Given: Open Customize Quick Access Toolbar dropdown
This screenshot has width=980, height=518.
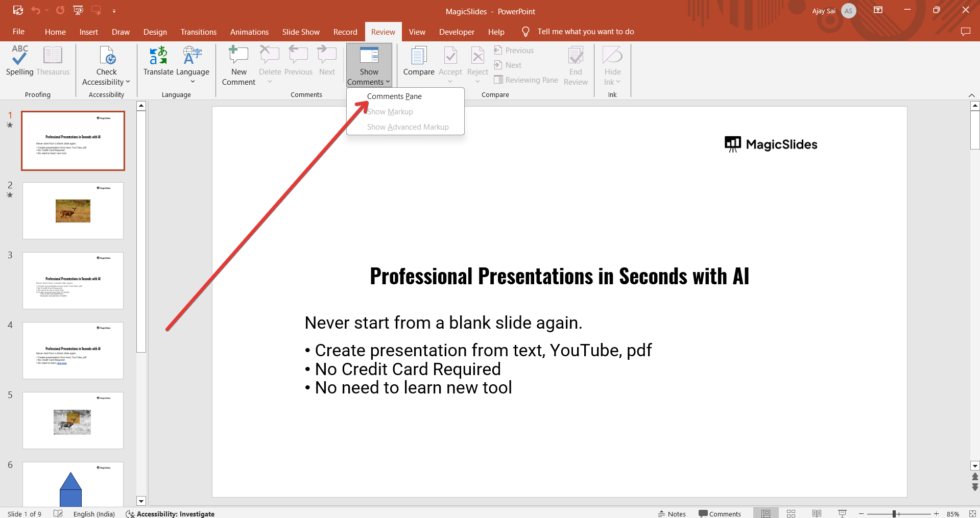Looking at the screenshot, I should click(x=114, y=11).
